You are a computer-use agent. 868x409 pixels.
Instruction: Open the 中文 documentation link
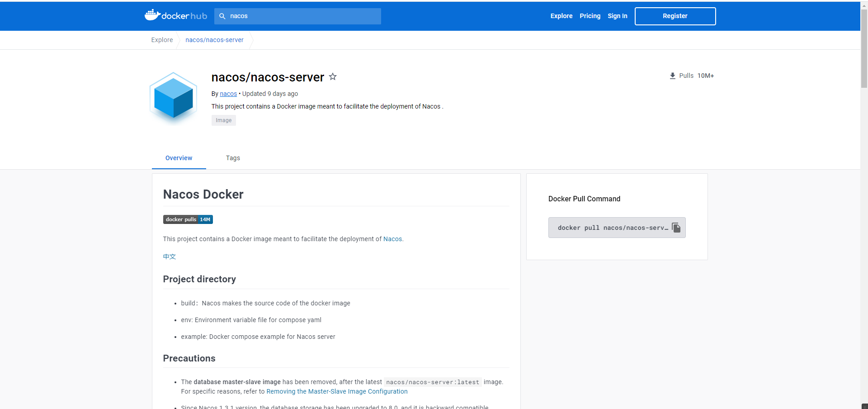pyautogui.click(x=170, y=257)
